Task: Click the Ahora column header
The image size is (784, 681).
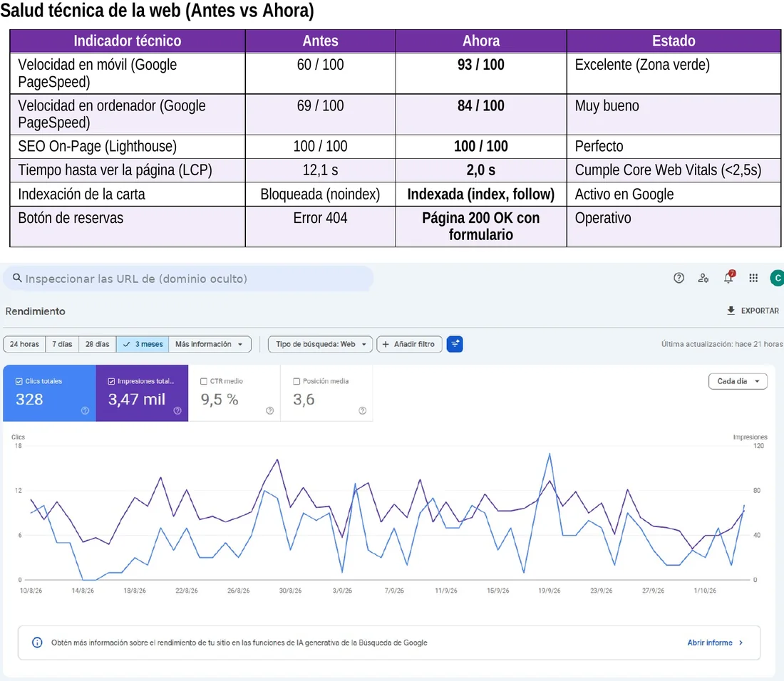Action: click(x=481, y=41)
